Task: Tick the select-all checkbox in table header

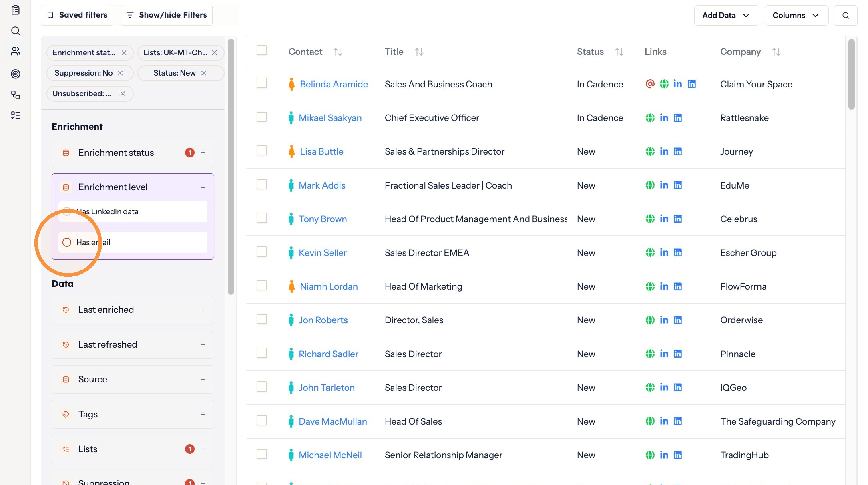Action: pyautogui.click(x=262, y=50)
